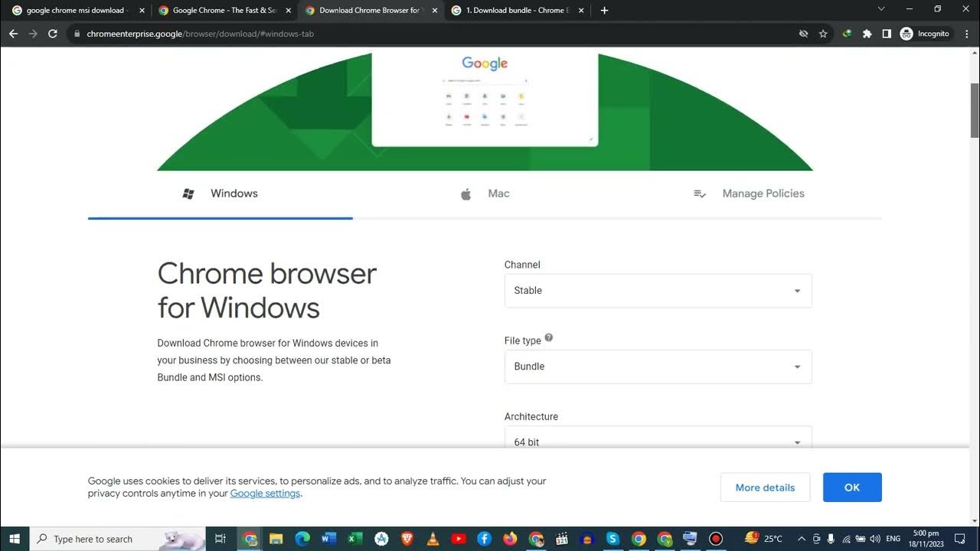
Task: Switch the ENG input language
Action: pos(893,539)
